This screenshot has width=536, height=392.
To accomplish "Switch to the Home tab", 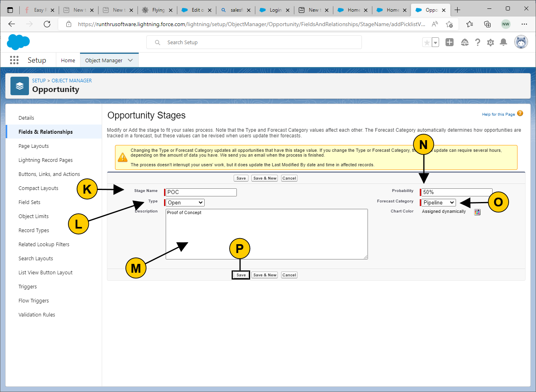I will click(68, 60).
